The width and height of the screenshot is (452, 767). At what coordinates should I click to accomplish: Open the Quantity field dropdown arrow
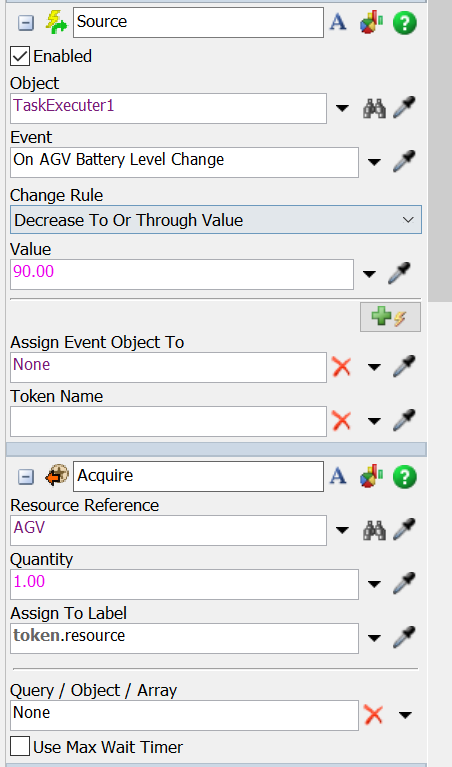[374, 584]
